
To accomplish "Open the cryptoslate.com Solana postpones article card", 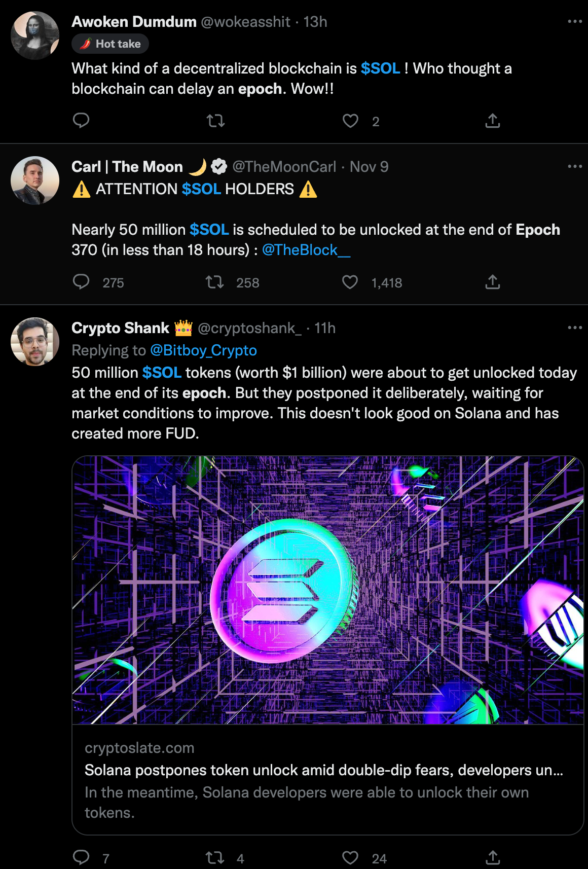I will tap(328, 780).
